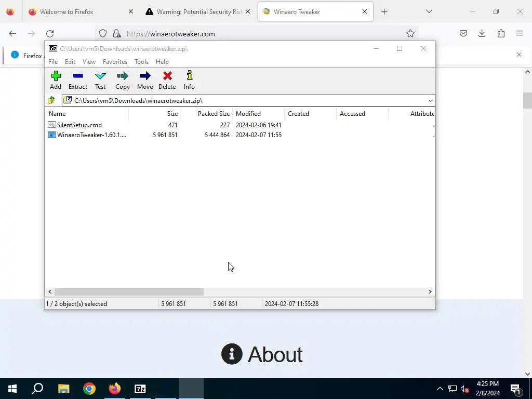Click the Extract toolbar button
Viewport: 532px width, 399px height.
pyautogui.click(x=78, y=81)
